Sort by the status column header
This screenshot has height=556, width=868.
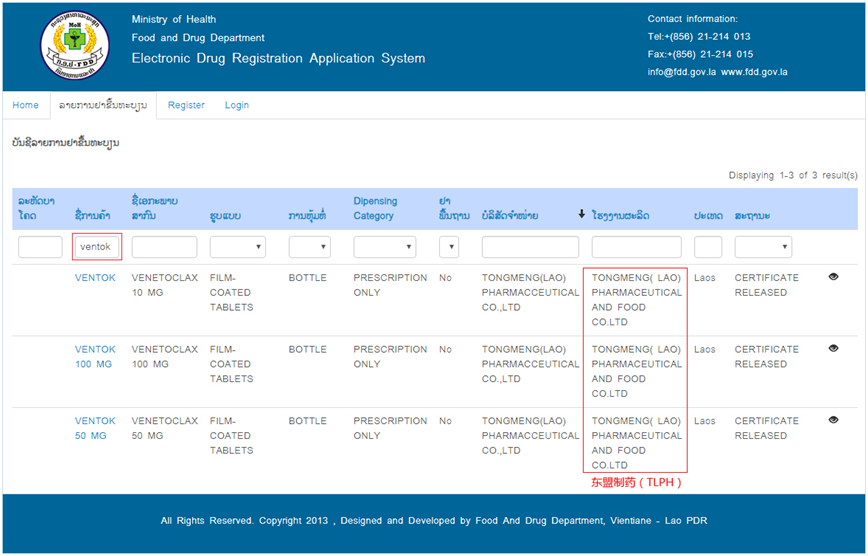pyautogui.click(x=752, y=215)
